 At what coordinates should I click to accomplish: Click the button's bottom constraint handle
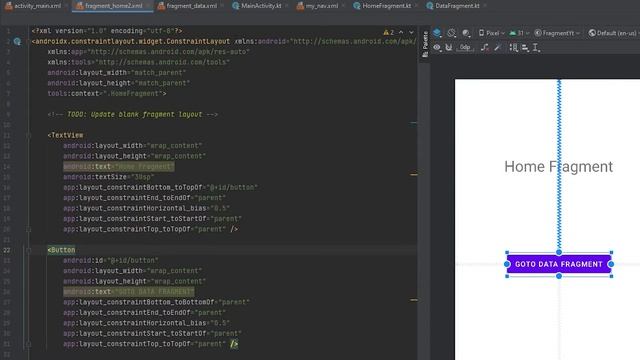pyautogui.click(x=559, y=276)
